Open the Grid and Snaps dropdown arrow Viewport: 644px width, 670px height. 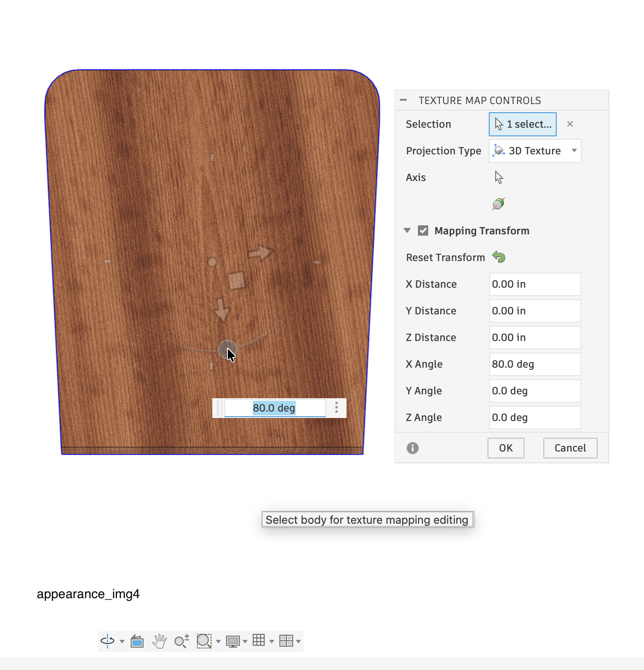pos(272,642)
